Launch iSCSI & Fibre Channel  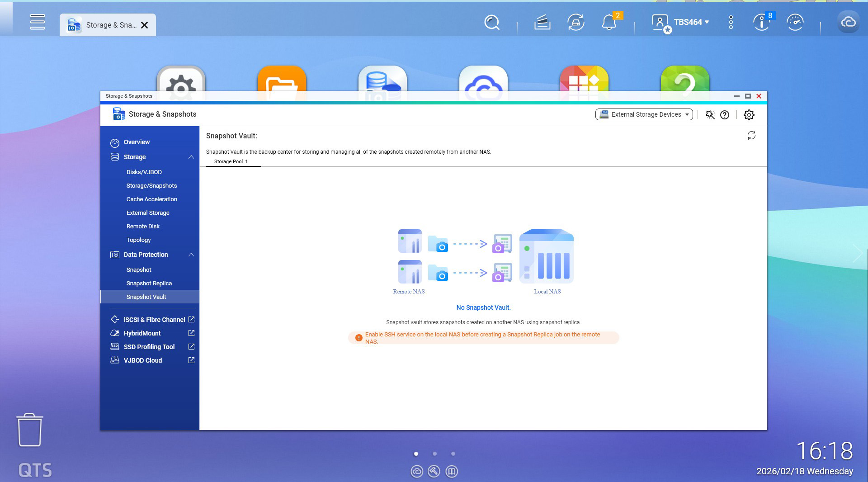click(x=154, y=320)
